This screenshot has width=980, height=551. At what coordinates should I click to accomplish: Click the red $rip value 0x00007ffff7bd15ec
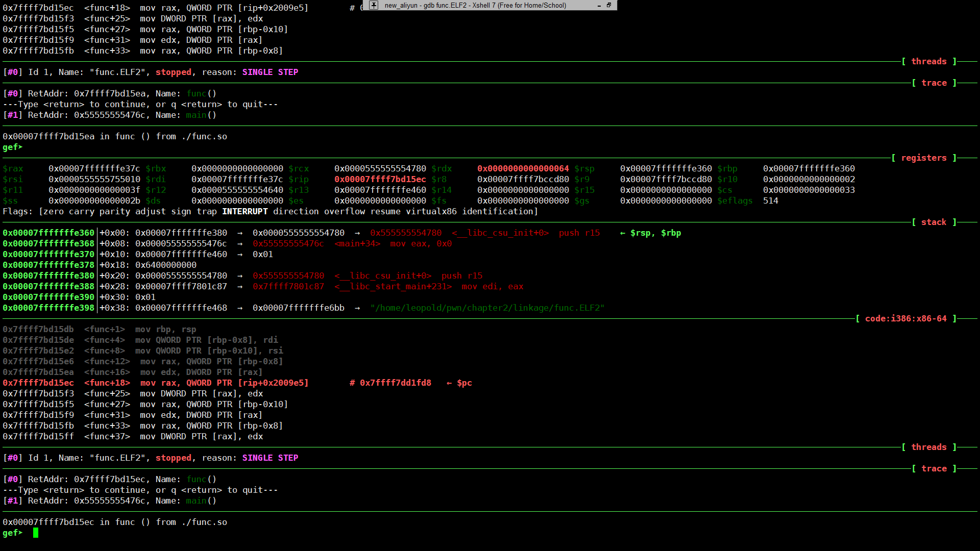(380, 179)
